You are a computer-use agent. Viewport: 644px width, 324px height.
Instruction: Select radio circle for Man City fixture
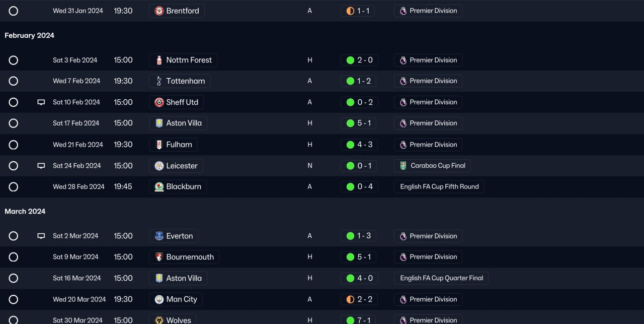pos(14,300)
